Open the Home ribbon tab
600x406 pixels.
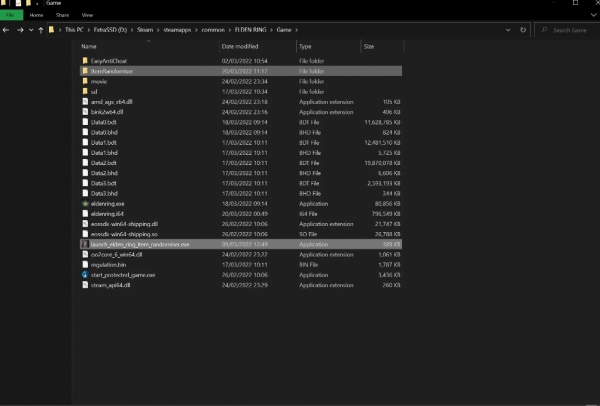(x=36, y=15)
